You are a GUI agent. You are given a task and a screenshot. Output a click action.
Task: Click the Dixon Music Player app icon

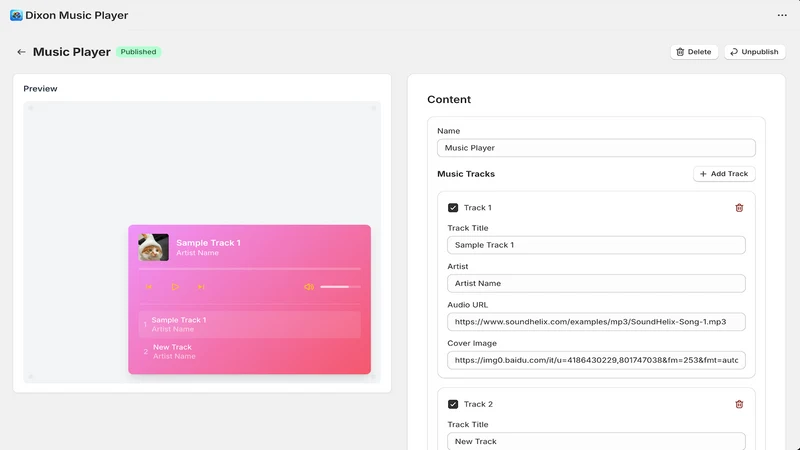pyautogui.click(x=16, y=15)
